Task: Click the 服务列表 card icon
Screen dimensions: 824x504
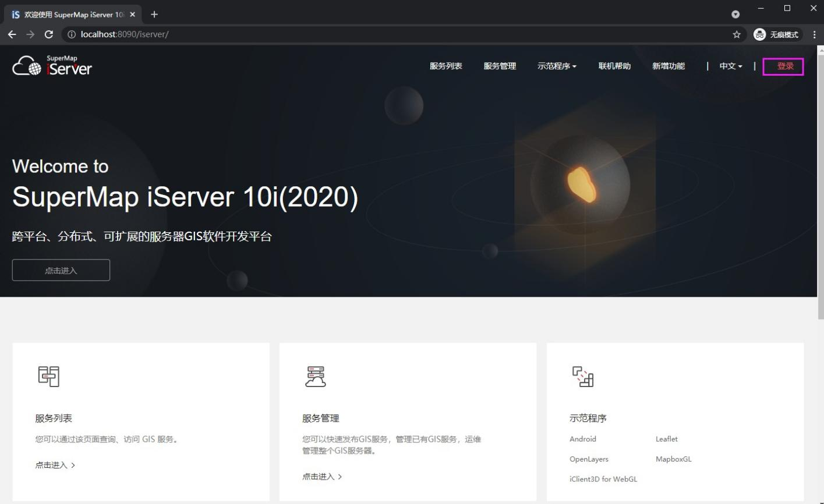Action: [49, 377]
